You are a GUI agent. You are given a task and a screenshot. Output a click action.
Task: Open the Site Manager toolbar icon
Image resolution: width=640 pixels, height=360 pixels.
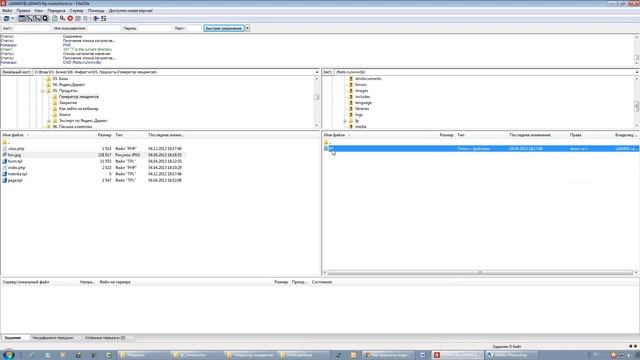click(x=6, y=18)
